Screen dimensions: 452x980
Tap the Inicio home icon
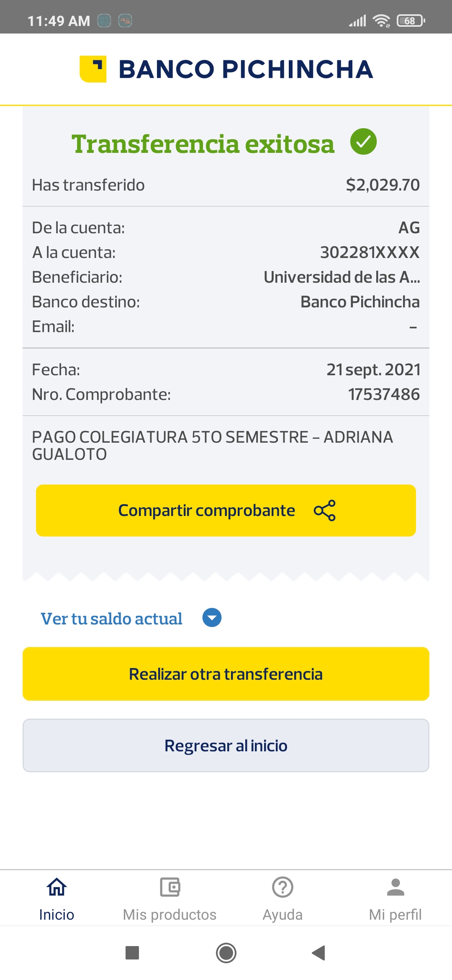click(56, 887)
